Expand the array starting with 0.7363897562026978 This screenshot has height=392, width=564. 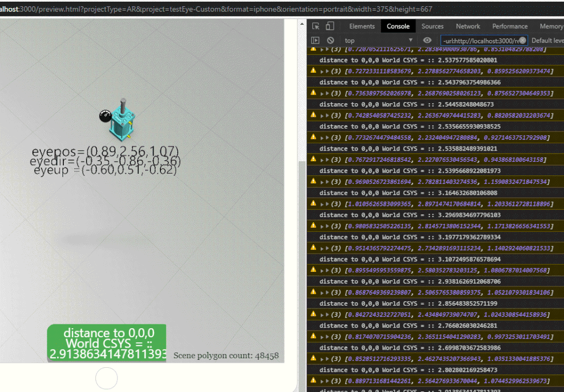coord(326,93)
